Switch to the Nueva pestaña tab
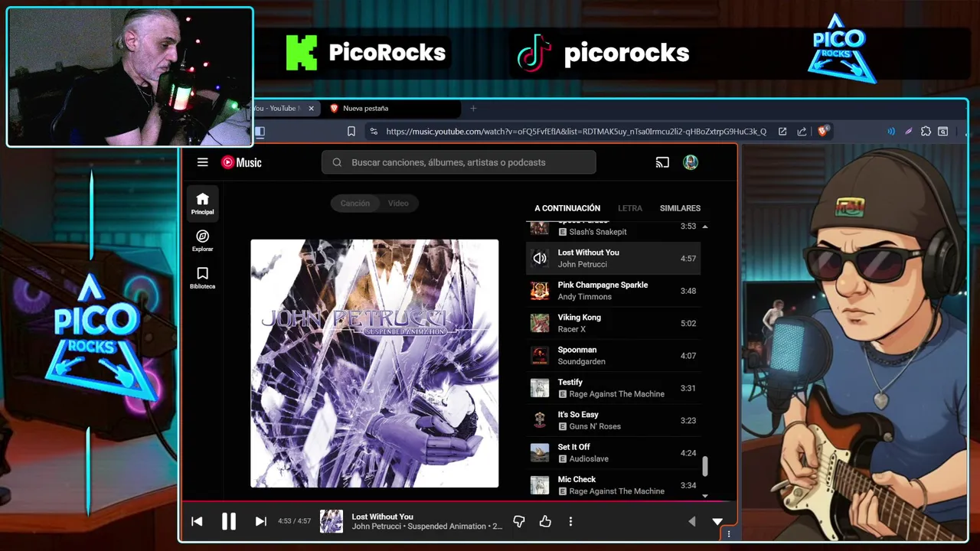The width and height of the screenshot is (980, 551). [x=392, y=109]
